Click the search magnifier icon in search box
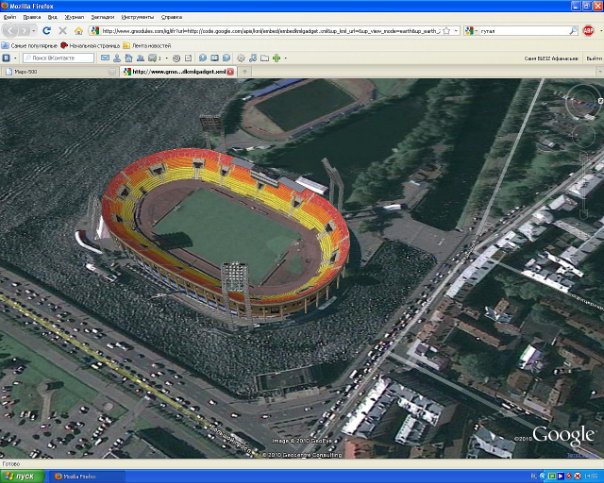 [x=573, y=31]
